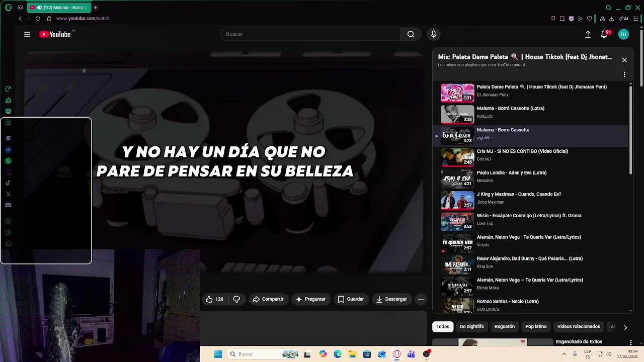
Task: Open Microsoft Edge from taskbar
Action: click(x=338, y=354)
